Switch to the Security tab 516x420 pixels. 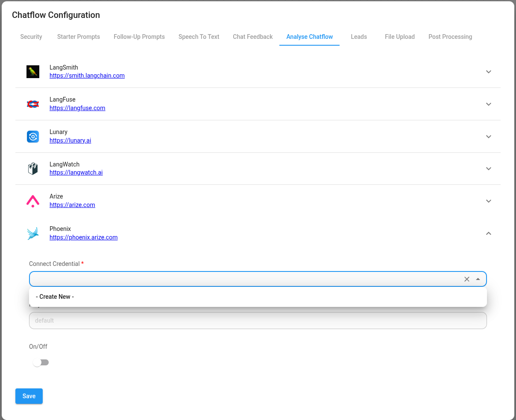[31, 37]
